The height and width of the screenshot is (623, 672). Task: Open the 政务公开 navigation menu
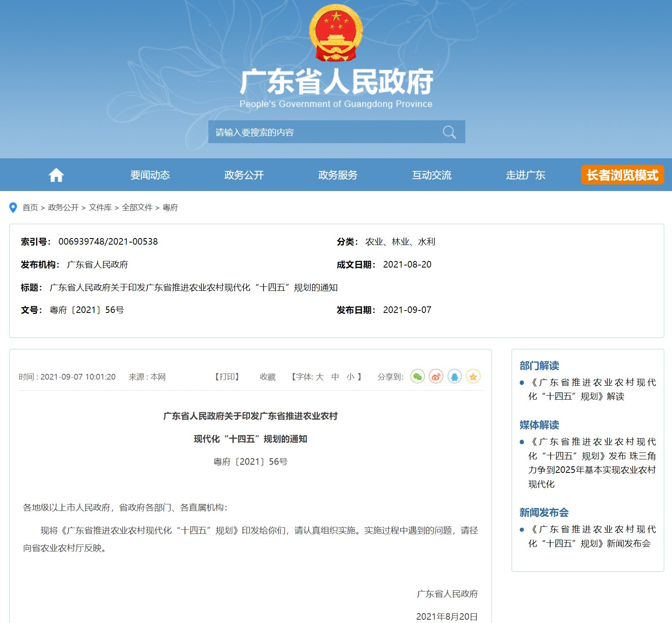pyautogui.click(x=244, y=175)
